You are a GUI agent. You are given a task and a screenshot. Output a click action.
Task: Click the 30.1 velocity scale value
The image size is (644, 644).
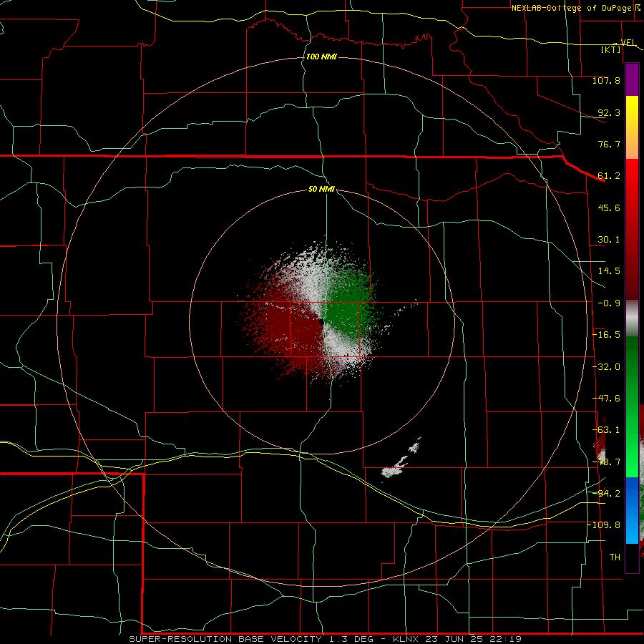tap(609, 240)
